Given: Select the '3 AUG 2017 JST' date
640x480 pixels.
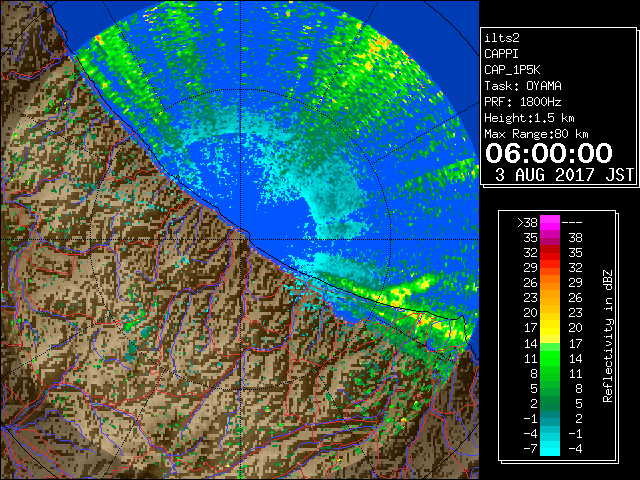Looking at the screenshot, I should (565, 175).
